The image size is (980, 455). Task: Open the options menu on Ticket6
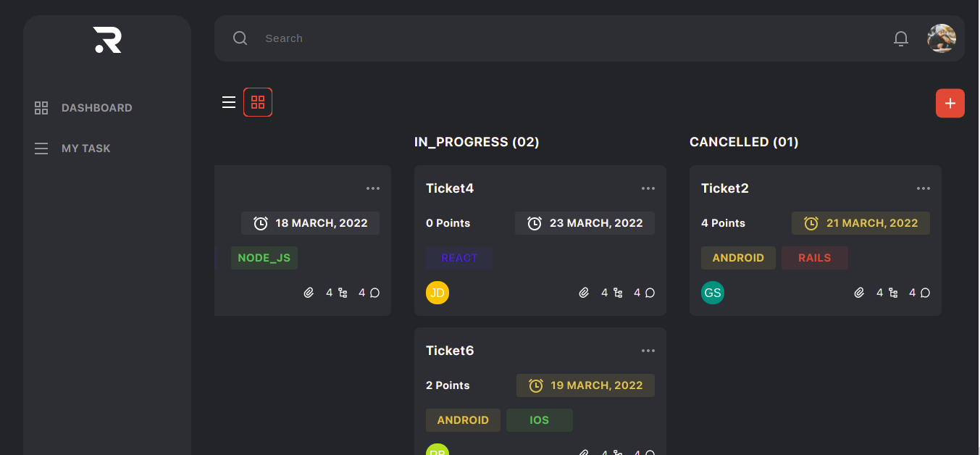coord(648,350)
